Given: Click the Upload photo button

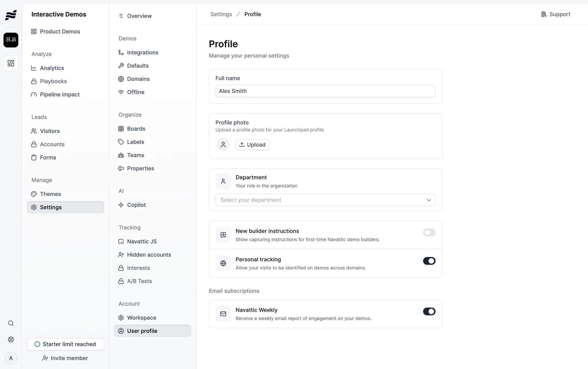Looking at the screenshot, I should pos(252,145).
